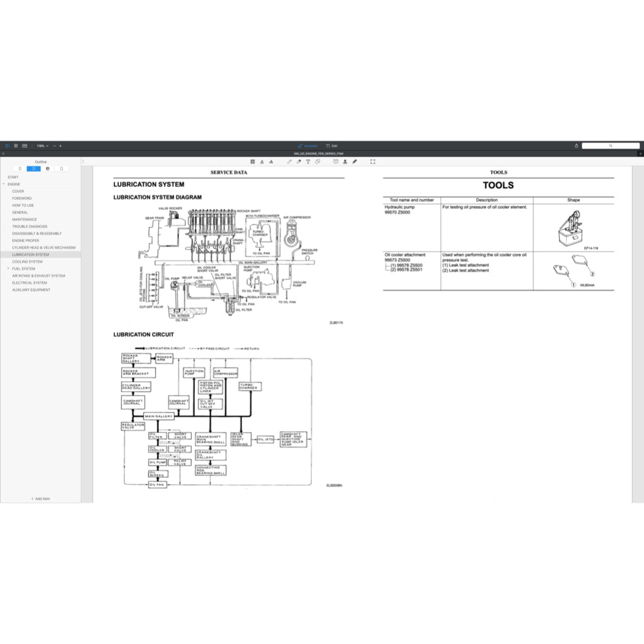Select the stamp tool
The width and height of the screenshot is (644, 644).
click(345, 162)
